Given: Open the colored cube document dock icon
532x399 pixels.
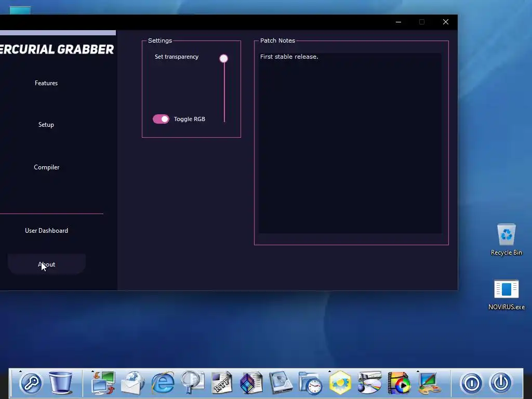Looking at the screenshot, I should (x=251, y=383).
